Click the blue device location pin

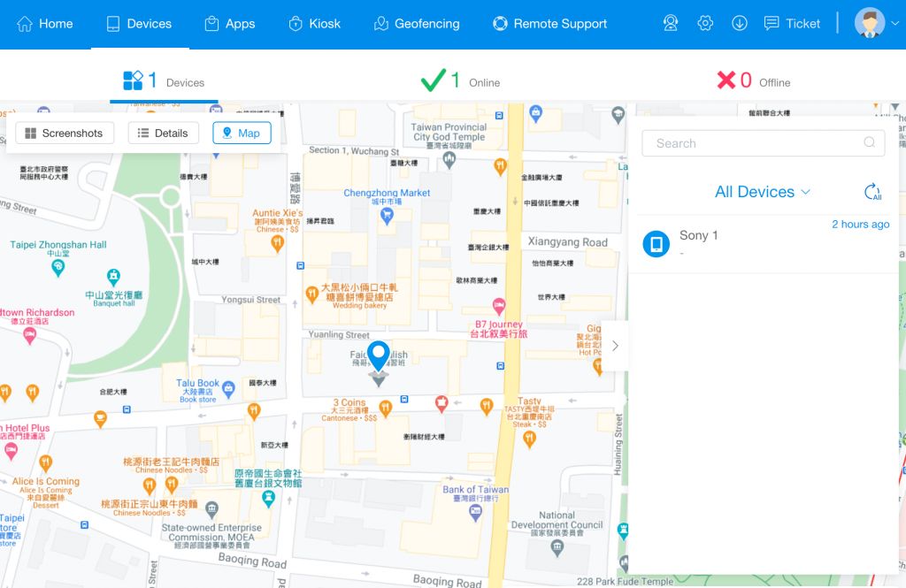(x=379, y=356)
